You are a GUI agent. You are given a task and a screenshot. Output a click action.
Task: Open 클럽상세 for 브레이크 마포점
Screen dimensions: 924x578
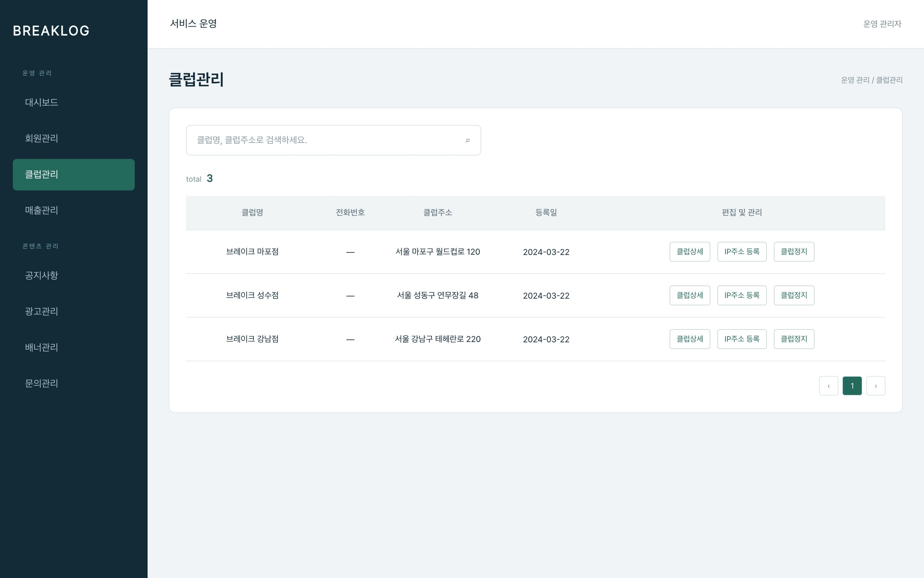coord(689,251)
